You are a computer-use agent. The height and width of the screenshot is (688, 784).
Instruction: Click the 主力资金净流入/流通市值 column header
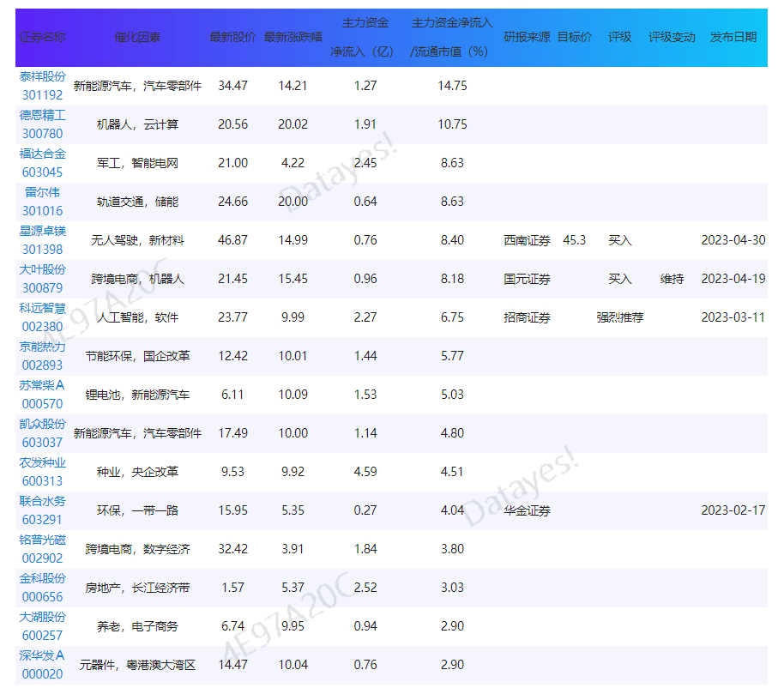tap(452, 37)
